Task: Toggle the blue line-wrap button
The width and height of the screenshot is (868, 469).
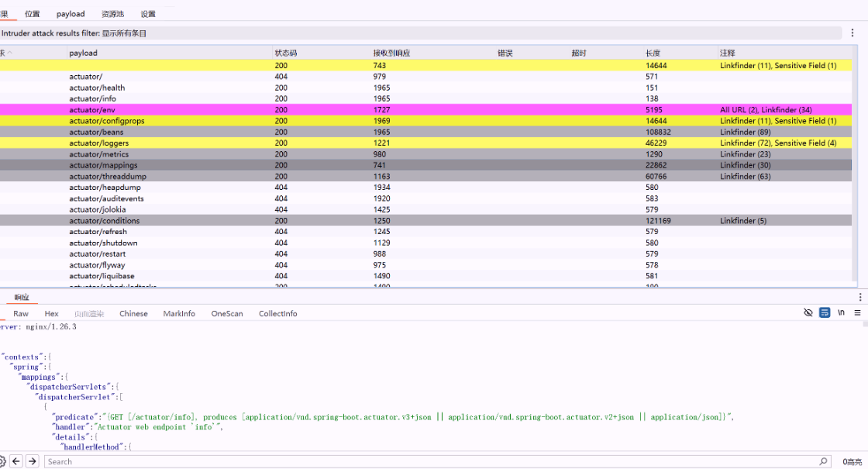Action: point(825,313)
